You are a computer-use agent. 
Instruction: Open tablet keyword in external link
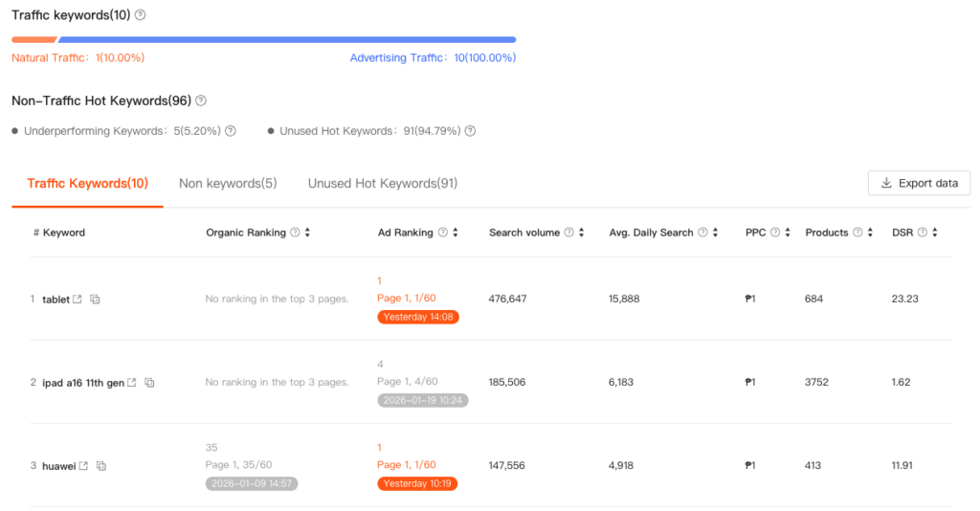click(x=78, y=300)
